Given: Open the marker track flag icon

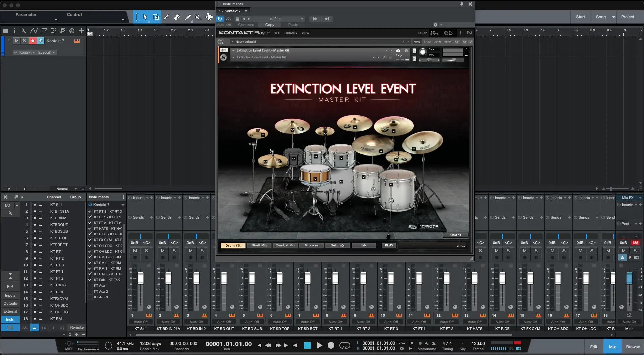Looking at the screenshot, I should pos(44,31).
